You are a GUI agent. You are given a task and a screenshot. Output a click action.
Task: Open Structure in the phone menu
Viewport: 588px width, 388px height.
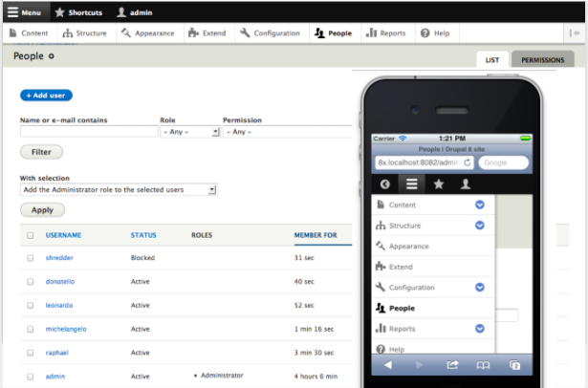pos(405,226)
